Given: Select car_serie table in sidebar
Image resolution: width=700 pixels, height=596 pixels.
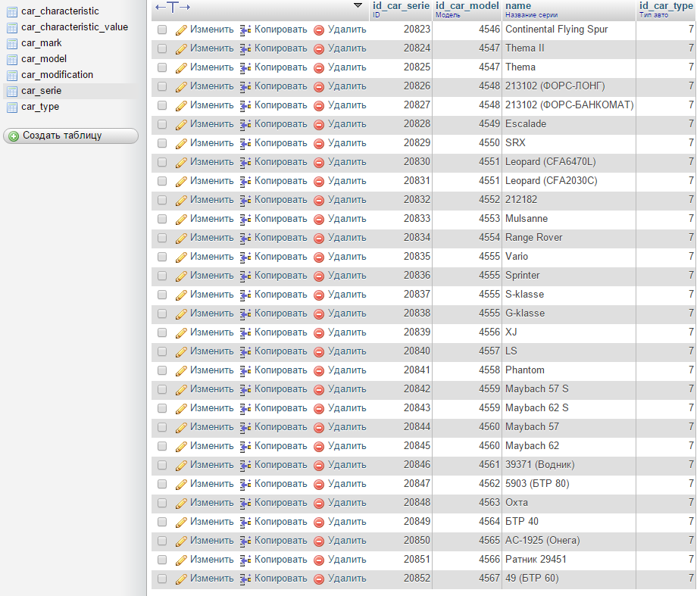Looking at the screenshot, I should pos(42,91).
